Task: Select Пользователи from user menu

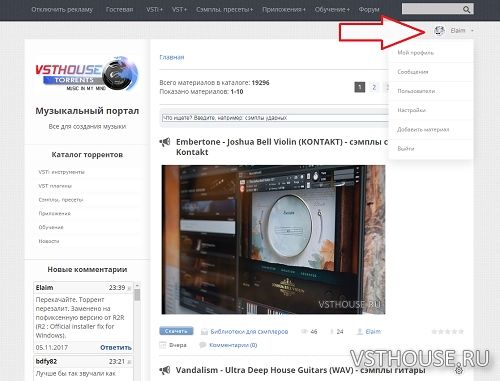Action: pos(416,91)
